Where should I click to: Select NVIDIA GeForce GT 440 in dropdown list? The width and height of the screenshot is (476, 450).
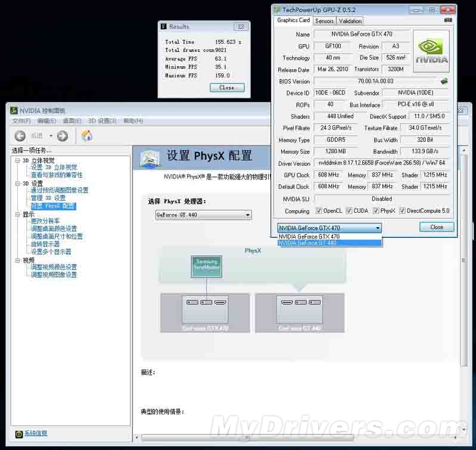pos(329,243)
